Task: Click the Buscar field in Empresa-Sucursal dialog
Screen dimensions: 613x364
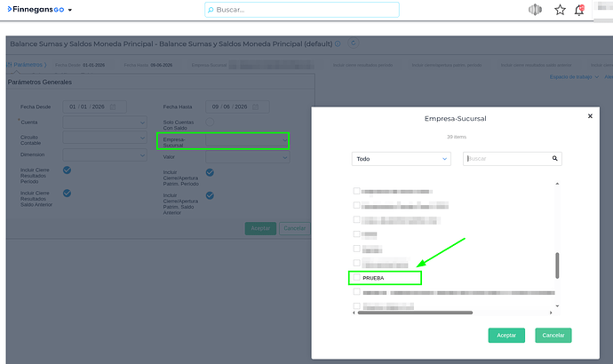Action: click(512, 159)
